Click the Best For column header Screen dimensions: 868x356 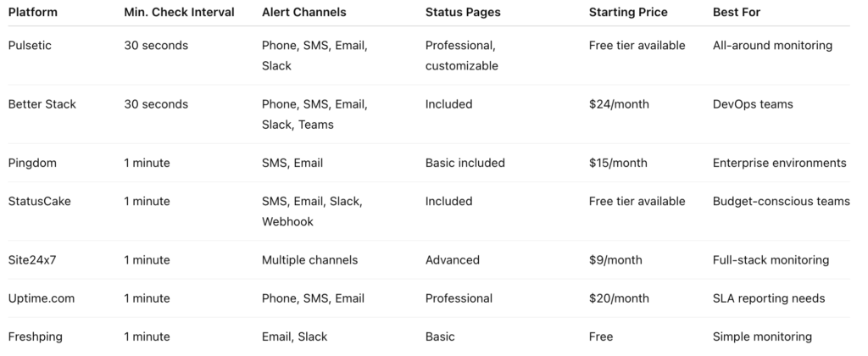pos(735,13)
